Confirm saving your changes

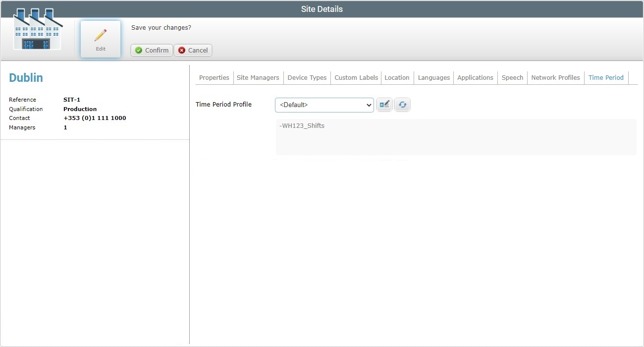point(152,50)
